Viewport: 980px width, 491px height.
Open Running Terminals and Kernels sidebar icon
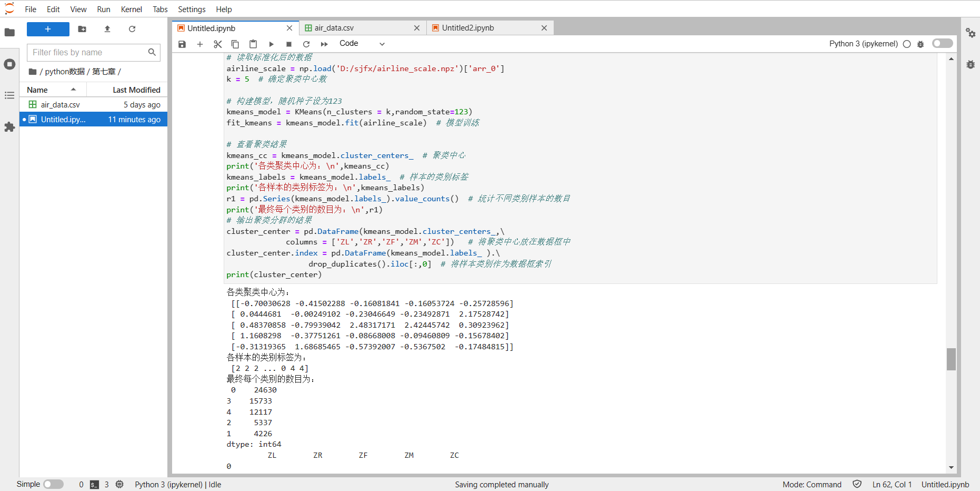tap(9, 64)
